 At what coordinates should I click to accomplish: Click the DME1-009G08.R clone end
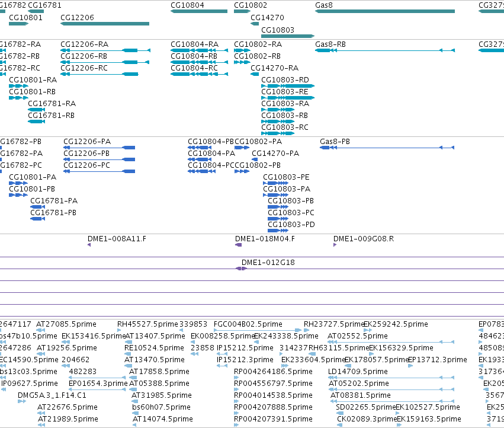(x=335, y=245)
